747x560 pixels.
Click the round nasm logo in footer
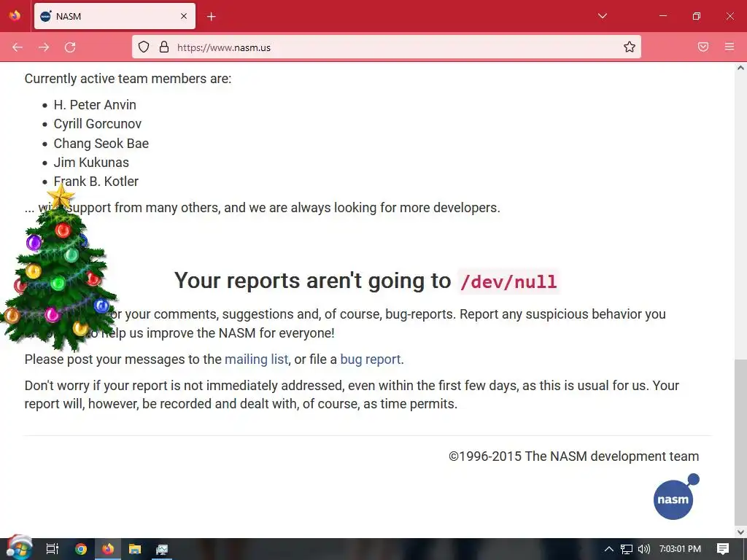(x=676, y=497)
